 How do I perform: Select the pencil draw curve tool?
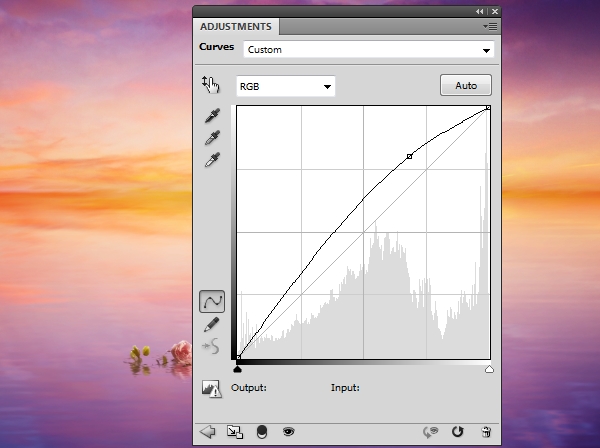click(x=212, y=324)
